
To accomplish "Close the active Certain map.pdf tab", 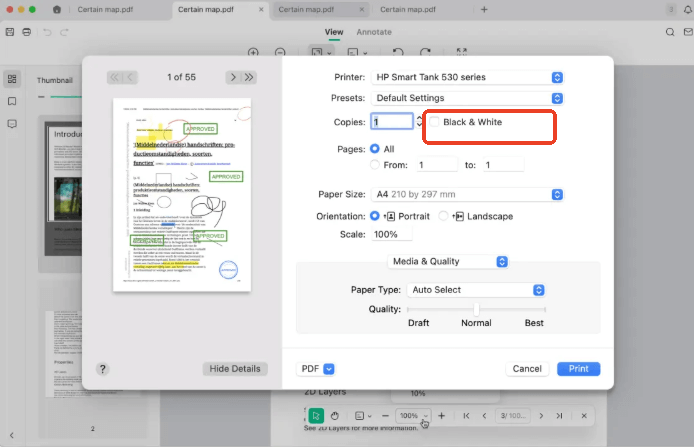I will [x=261, y=9].
